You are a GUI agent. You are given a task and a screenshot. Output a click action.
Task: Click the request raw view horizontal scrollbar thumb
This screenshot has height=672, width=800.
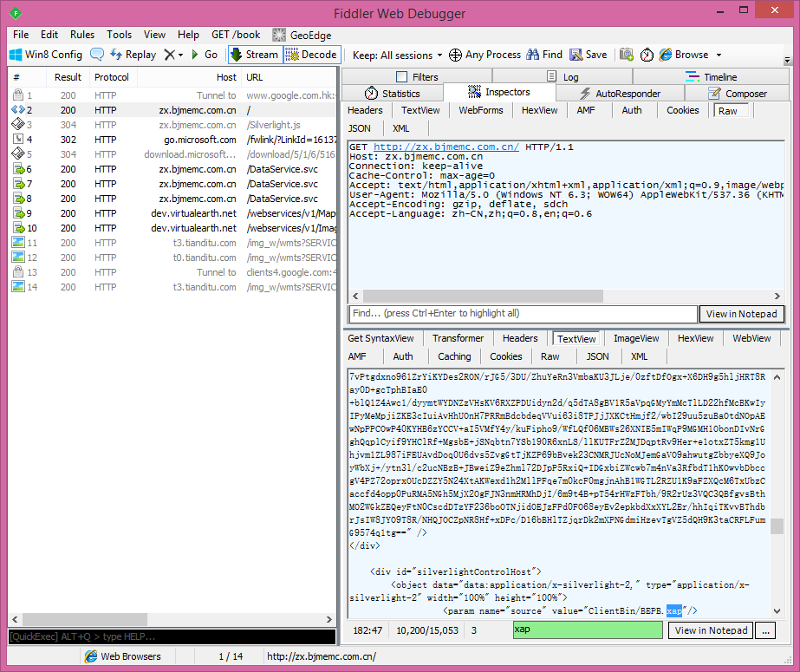click(x=483, y=296)
